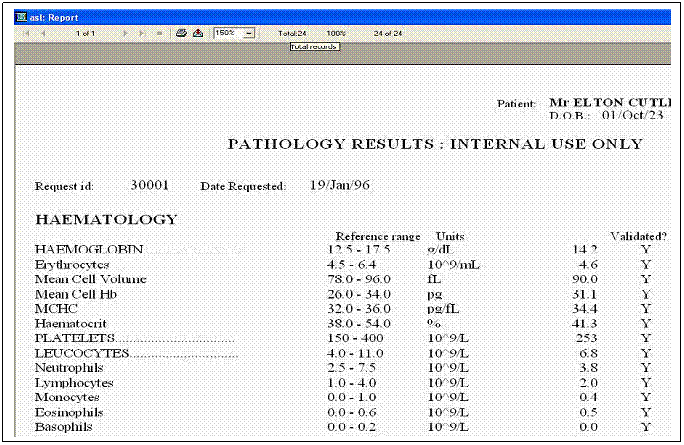The width and height of the screenshot is (684, 445).
Task: Click the Request id value 30001
Action: pos(149,186)
